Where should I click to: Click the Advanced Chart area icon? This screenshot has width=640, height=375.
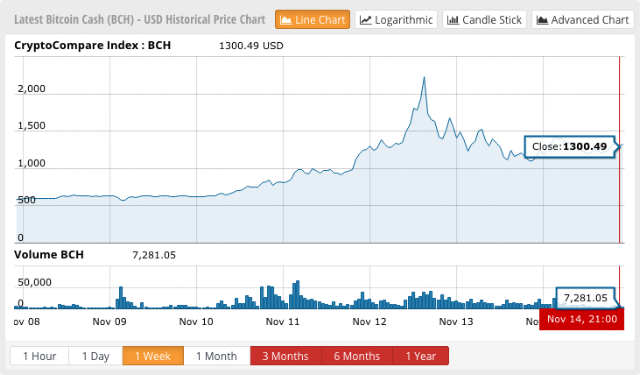pos(542,20)
